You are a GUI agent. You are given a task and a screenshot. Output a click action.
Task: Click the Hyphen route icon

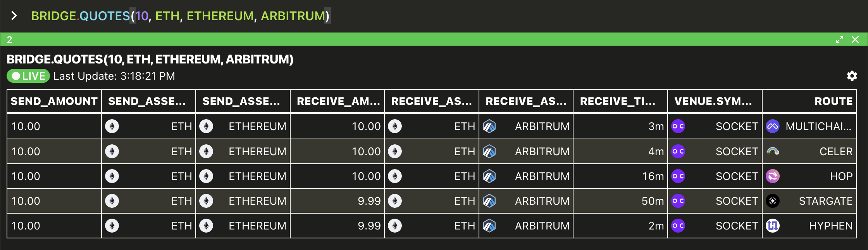click(773, 226)
